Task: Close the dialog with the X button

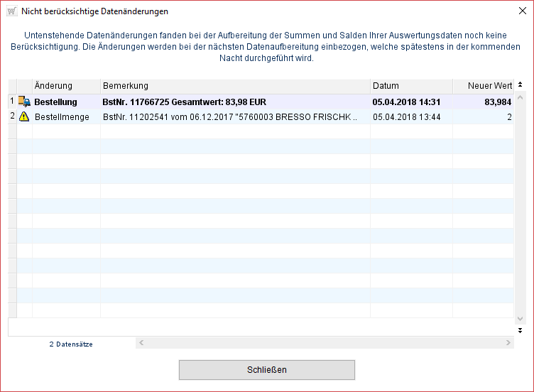Action: [519, 11]
